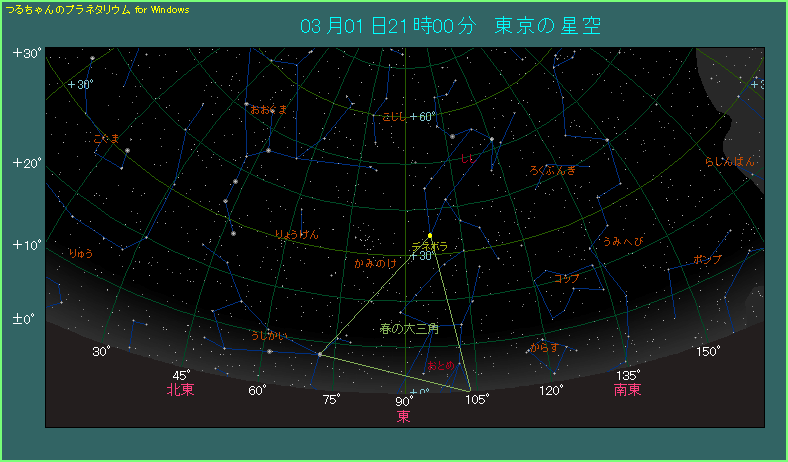Viewport: 788px width, 462px height.
Task: Click the ろくぶんぎ constellation label
Action: 553,170
